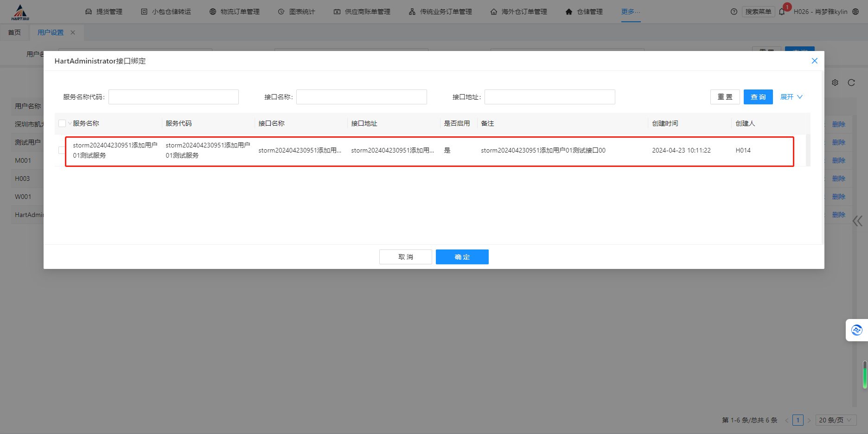Click the 查询 button in dialog
Image resolution: width=868 pixels, height=434 pixels.
point(758,97)
